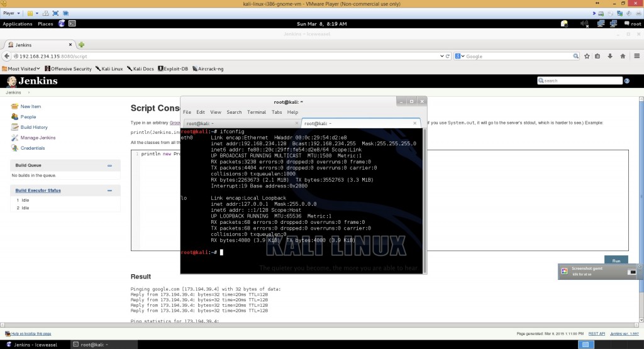Open Help us localize this page

(31, 334)
